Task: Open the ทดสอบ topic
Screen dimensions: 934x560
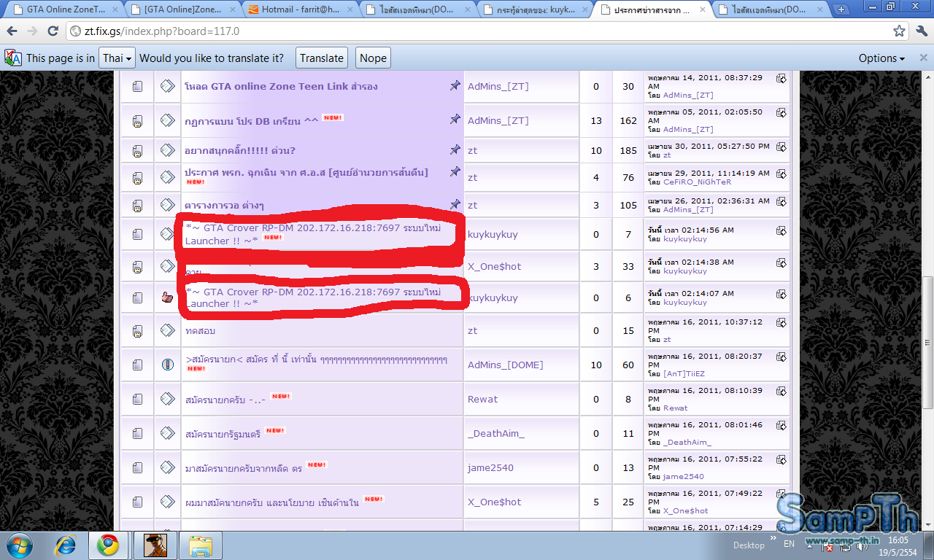Action: click(x=200, y=330)
